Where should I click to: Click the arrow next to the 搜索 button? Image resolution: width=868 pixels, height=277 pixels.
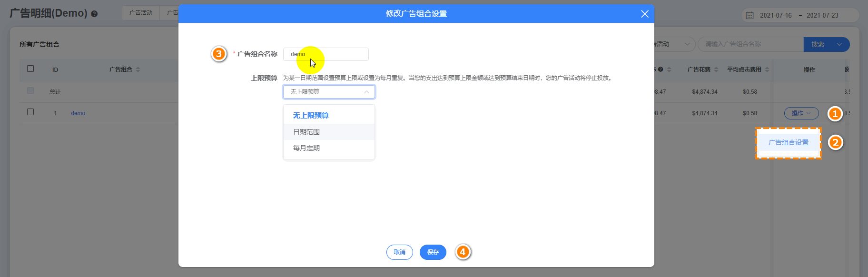(x=839, y=44)
